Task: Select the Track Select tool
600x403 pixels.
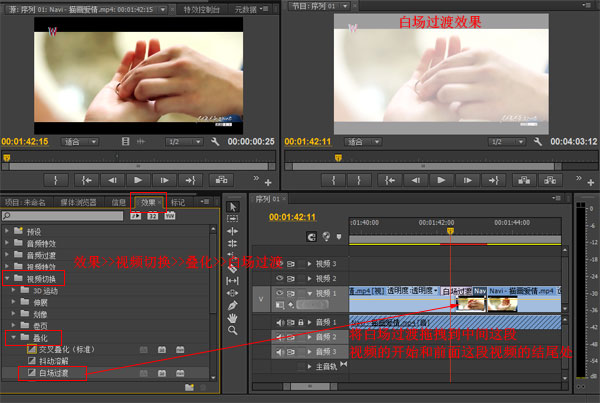Action: [233, 219]
